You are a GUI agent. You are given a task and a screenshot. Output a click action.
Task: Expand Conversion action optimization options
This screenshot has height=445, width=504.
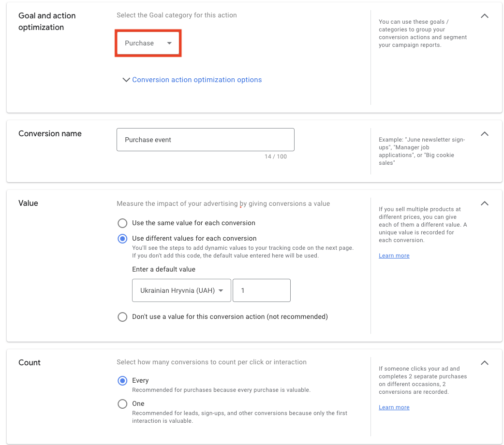(x=197, y=79)
